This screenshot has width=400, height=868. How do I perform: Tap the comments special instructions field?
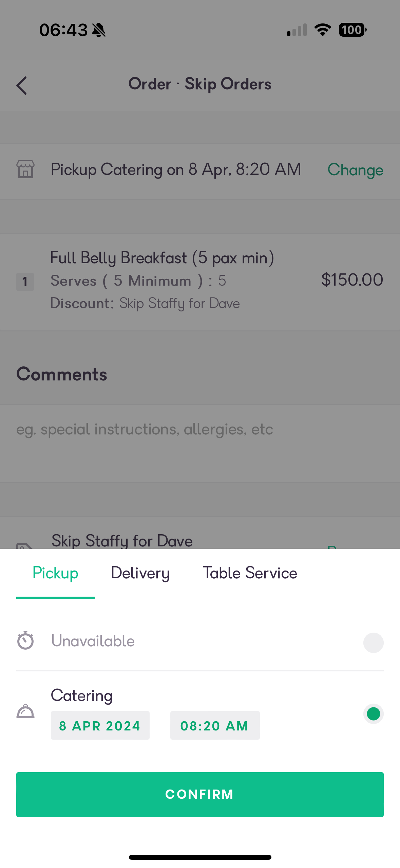point(200,443)
